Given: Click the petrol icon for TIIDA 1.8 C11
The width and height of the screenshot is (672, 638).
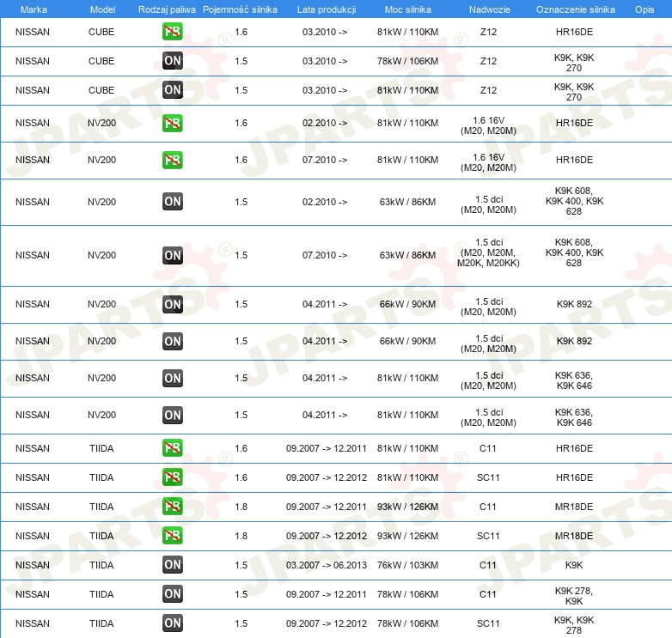Looking at the screenshot, I should click(172, 506).
